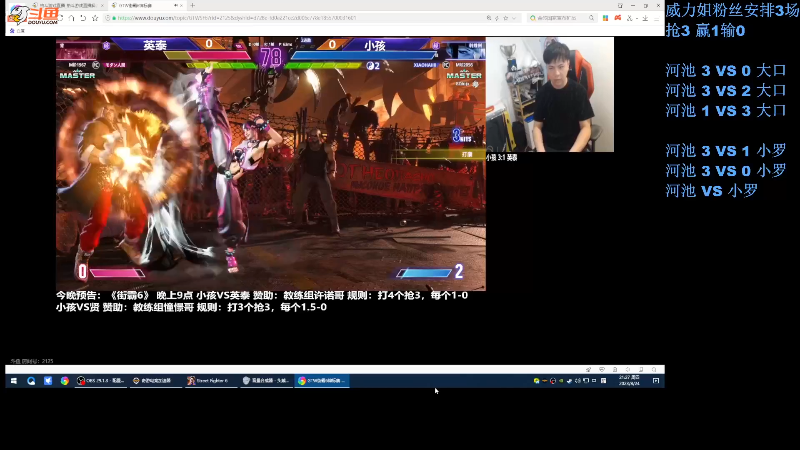Close the second browser tab
This screenshot has height=450, width=800.
(x=181, y=5)
